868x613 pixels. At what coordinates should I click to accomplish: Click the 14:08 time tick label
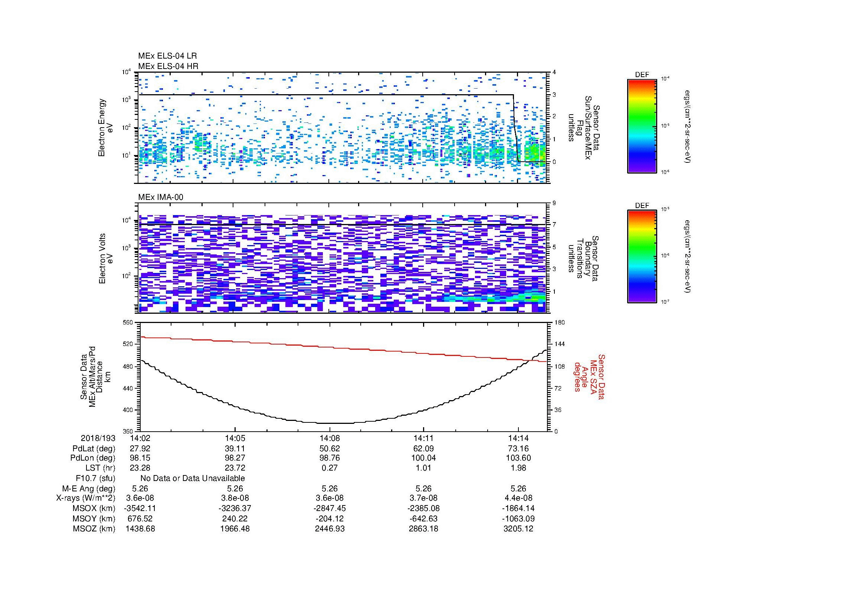click(330, 438)
